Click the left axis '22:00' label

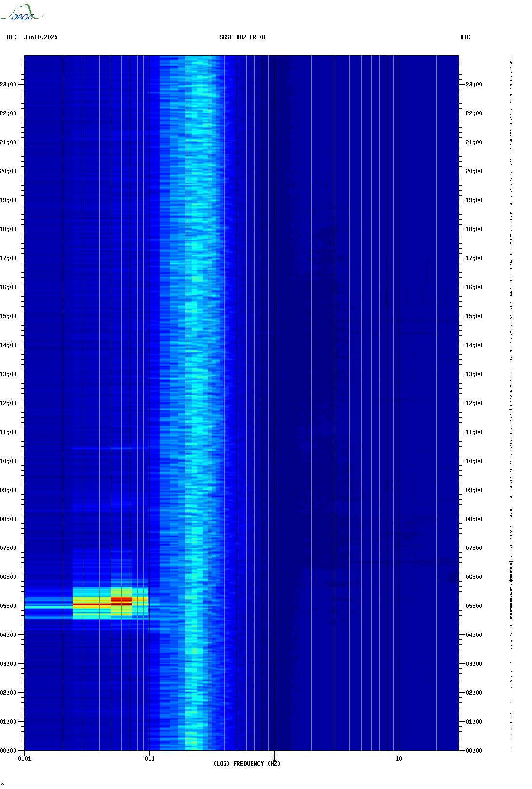click(x=8, y=113)
